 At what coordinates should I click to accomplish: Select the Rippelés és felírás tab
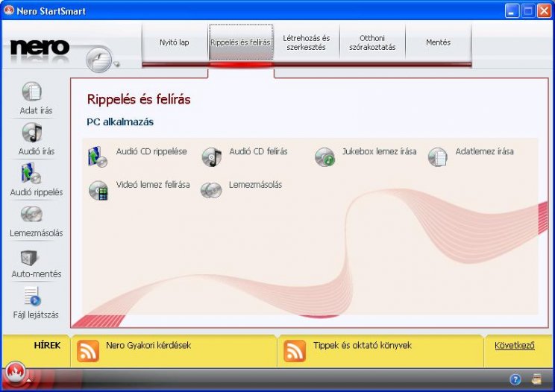(x=241, y=42)
